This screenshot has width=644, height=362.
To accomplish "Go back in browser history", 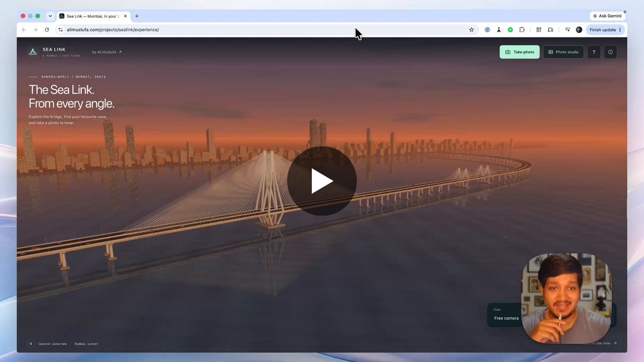I will 24,30.
